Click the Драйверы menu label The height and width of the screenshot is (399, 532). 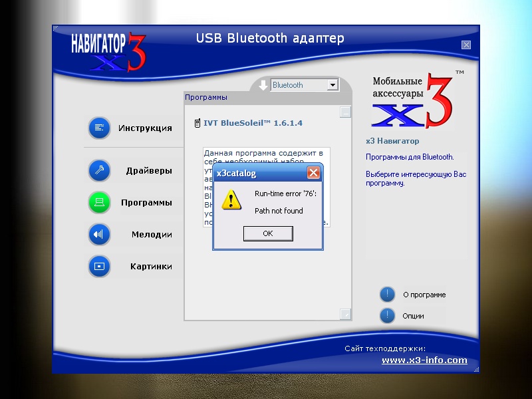pyautogui.click(x=149, y=170)
